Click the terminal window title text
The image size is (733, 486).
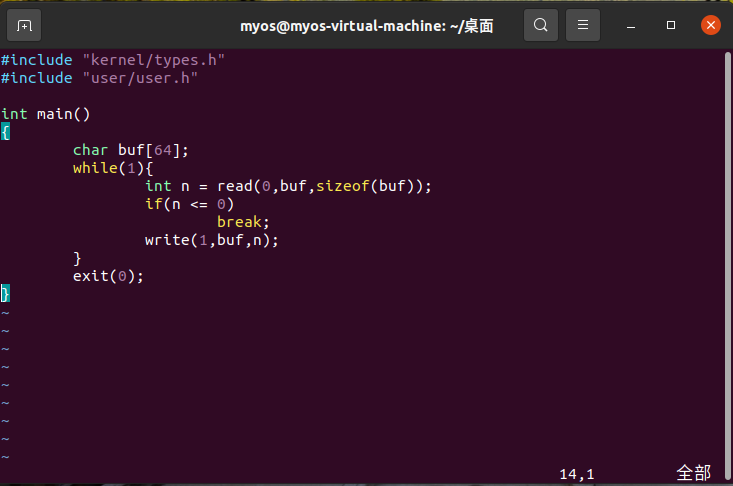(367, 26)
